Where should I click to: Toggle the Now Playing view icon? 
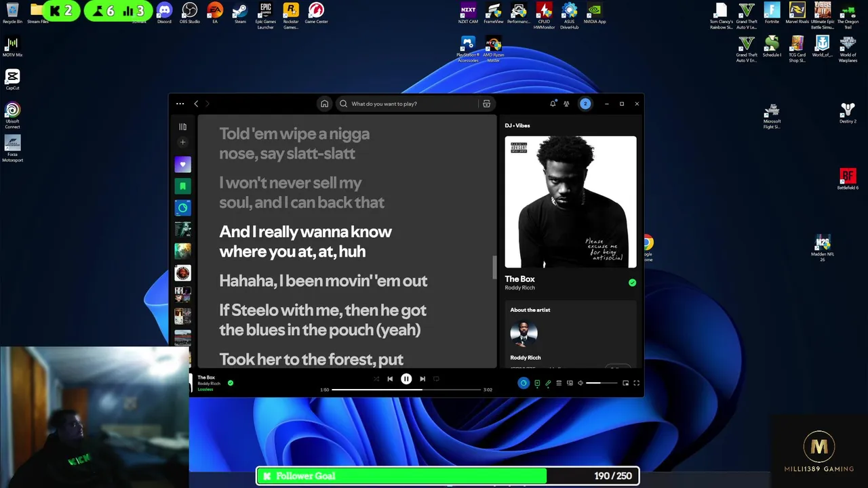[537, 383]
